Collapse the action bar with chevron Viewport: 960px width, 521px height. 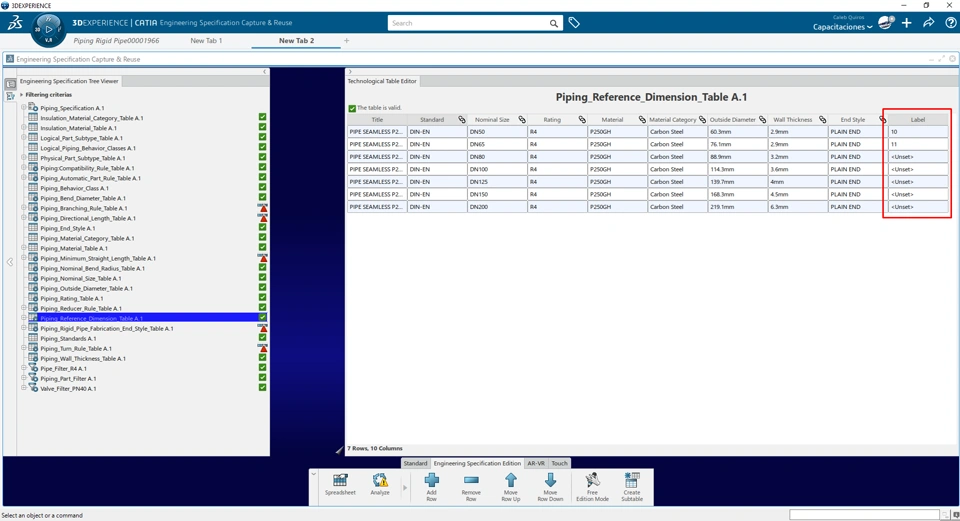coord(313,474)
